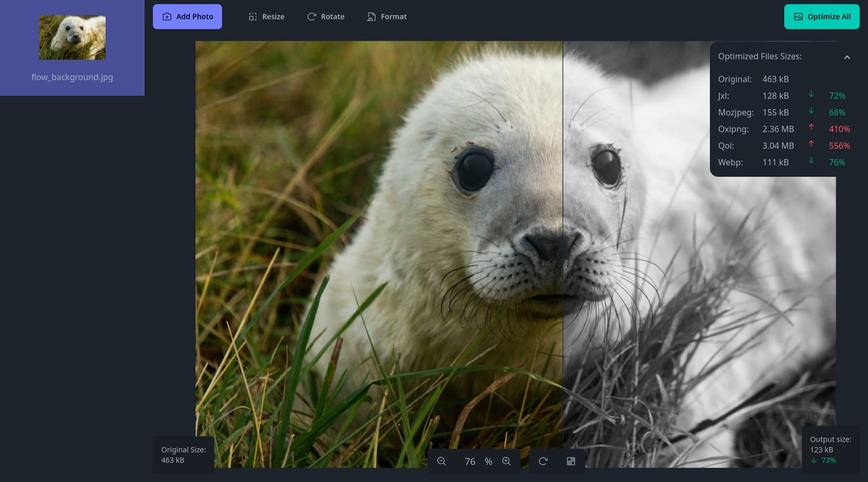Click the 556% increase value for Qoi

839,146
